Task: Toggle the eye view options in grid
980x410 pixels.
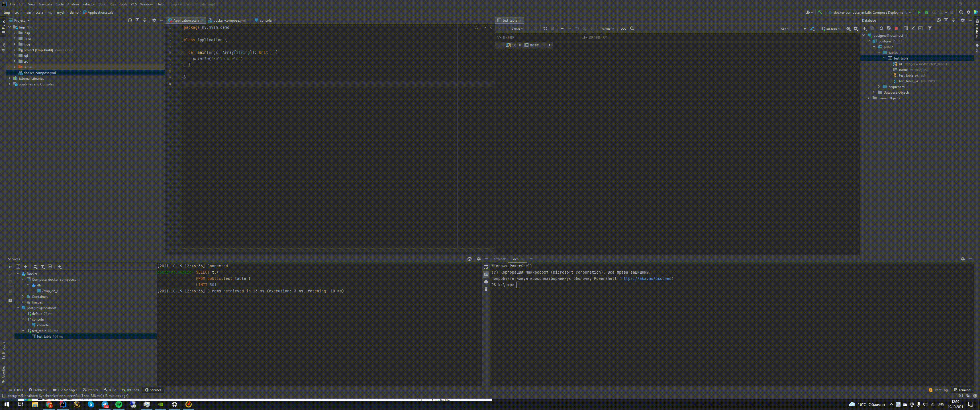Action: point(848,28)
